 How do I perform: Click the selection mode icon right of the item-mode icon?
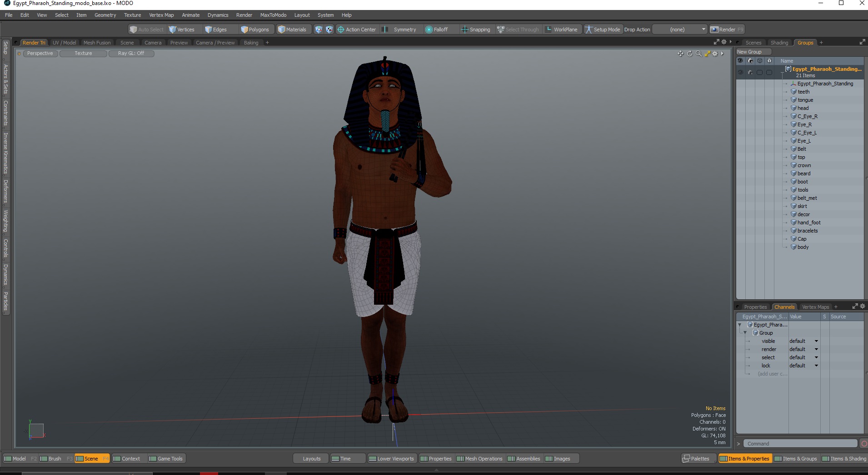coord(329,30)
